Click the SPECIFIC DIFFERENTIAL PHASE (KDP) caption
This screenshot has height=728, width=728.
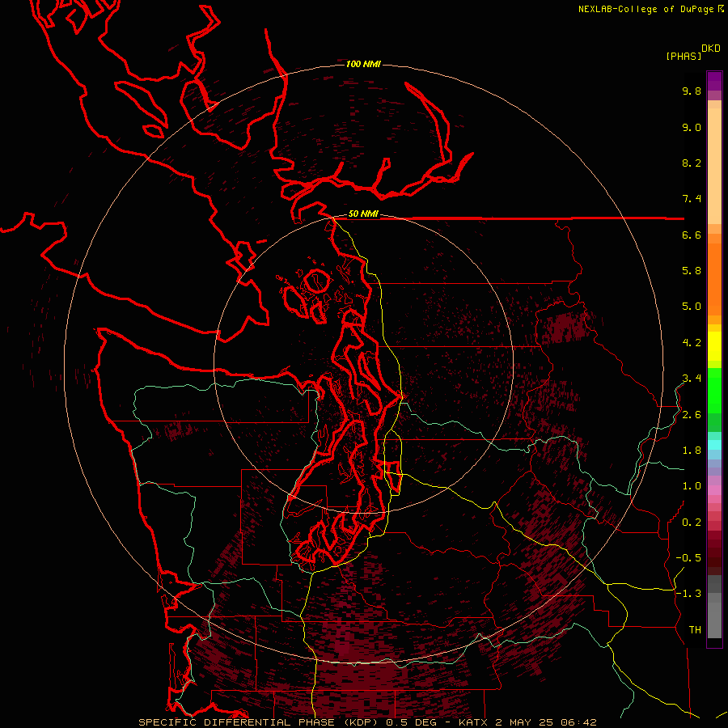tap(256, 722)
